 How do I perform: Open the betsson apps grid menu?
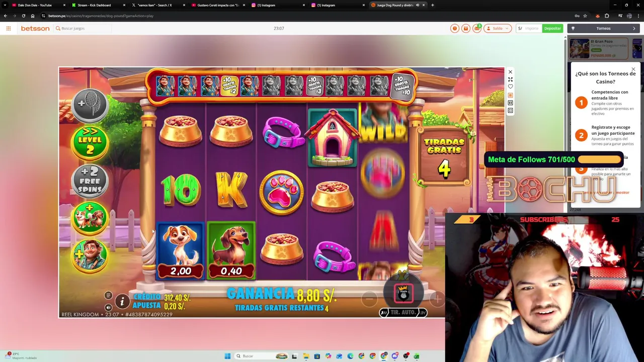click(9, 28)
